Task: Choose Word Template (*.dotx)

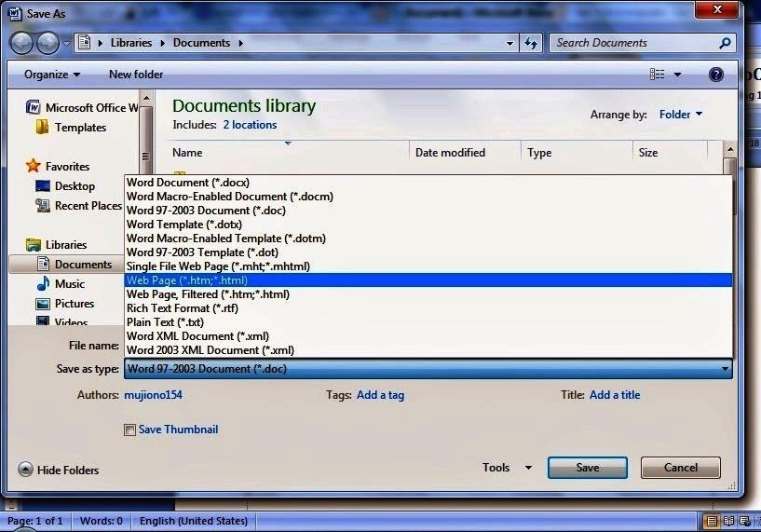Action: (428, 225)
